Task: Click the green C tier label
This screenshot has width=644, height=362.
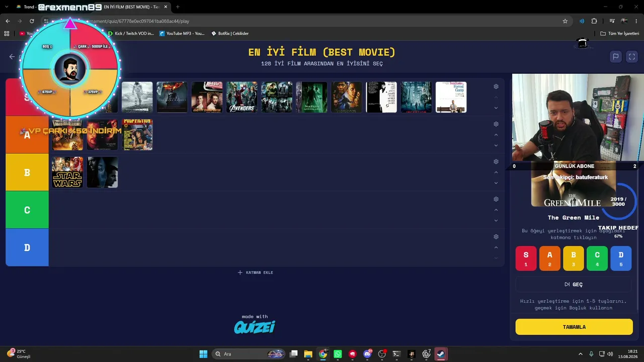Action: click(x=27, y=210)
